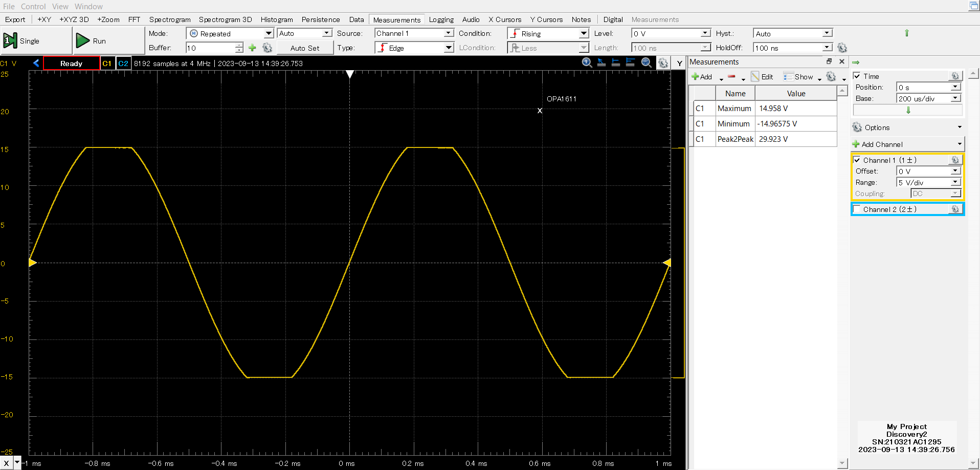The image size is (980, 470).
Task: Open the Mode dropdown showing Repeated
Action: coord(230,33)
